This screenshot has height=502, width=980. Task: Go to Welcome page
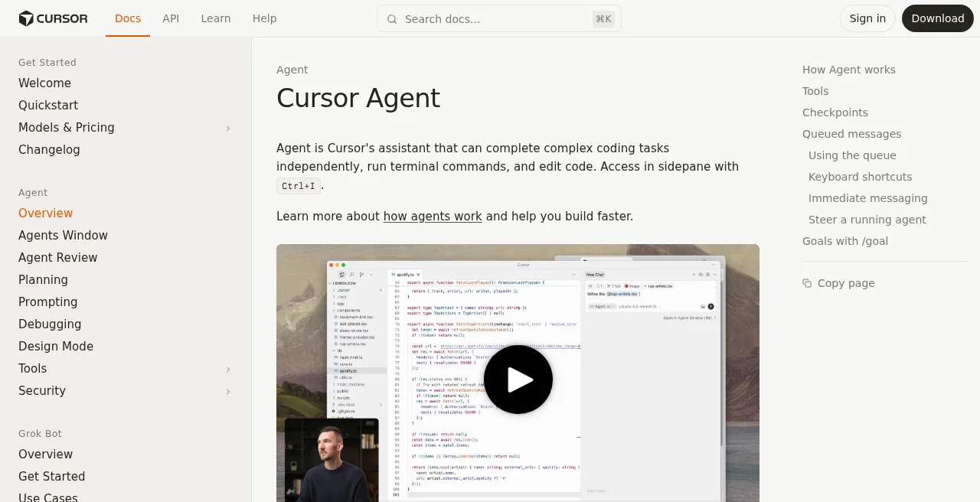(44, 83)
